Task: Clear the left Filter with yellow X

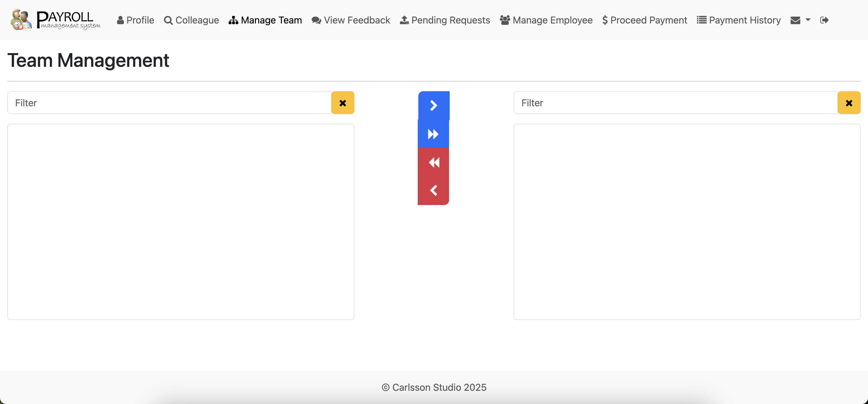Action: (343, 103)
